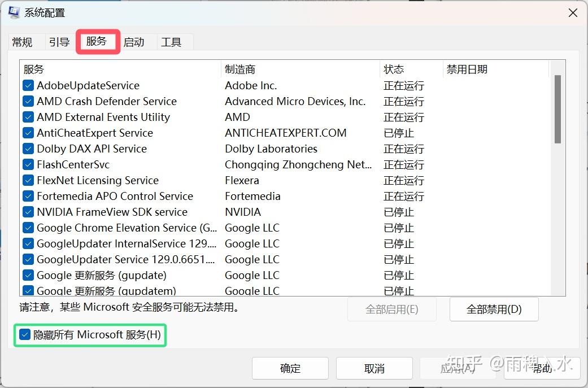Toggle 隐藏所有 Microsoft 服务 checkbox
The width and height of the screenshot is (588, 388).
(24, 335)
